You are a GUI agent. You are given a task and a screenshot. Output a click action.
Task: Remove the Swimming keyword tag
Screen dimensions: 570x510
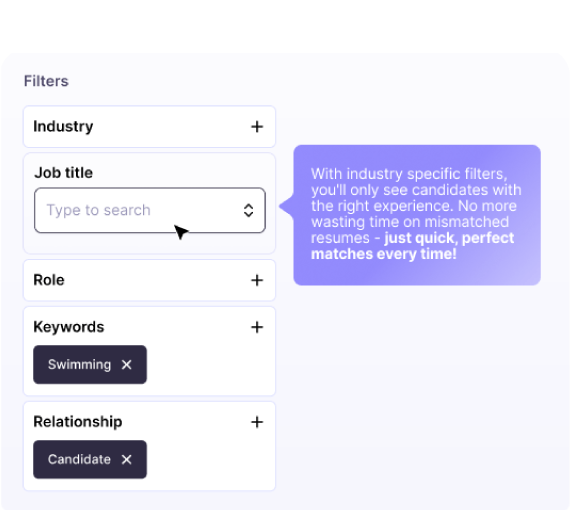(x=127, y=365)
